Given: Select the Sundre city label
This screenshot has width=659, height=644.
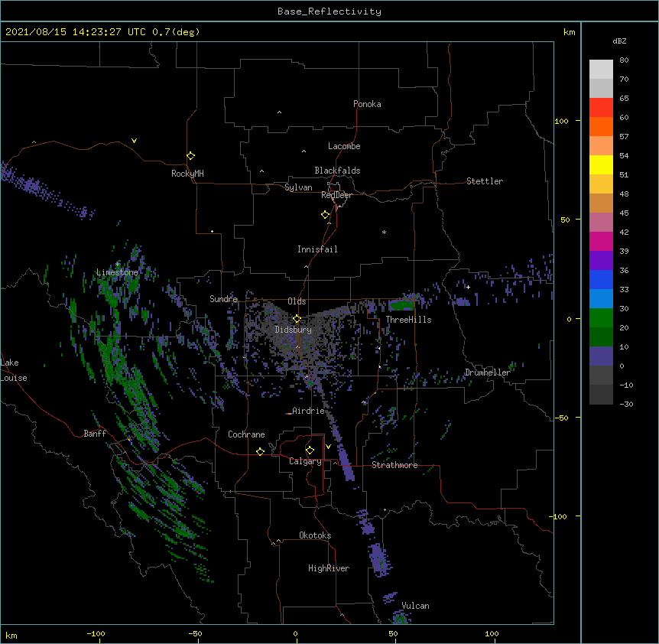Looking at the screenshot, I should click(x=223, y=299).
